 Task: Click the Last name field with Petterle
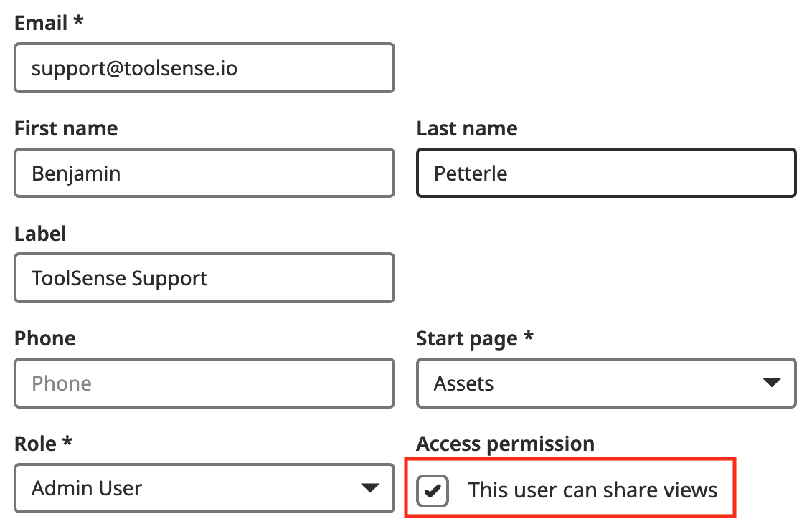[605, 173]
